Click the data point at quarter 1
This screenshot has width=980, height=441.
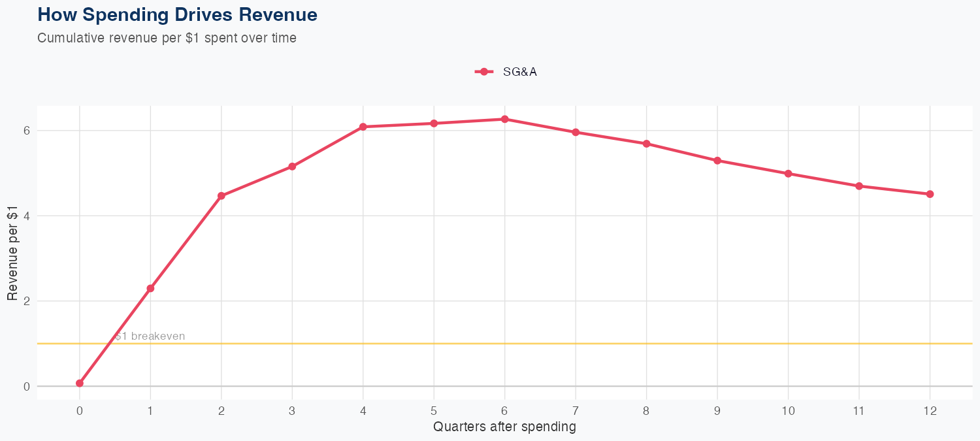pyautogui.click(x=150, y=288)
